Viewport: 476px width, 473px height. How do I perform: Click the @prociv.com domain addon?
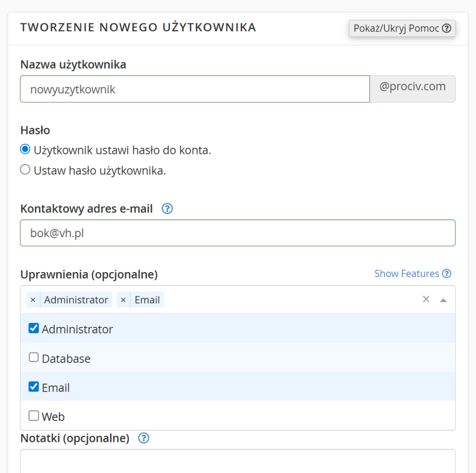pyautogui.click(x=413, y=89)
